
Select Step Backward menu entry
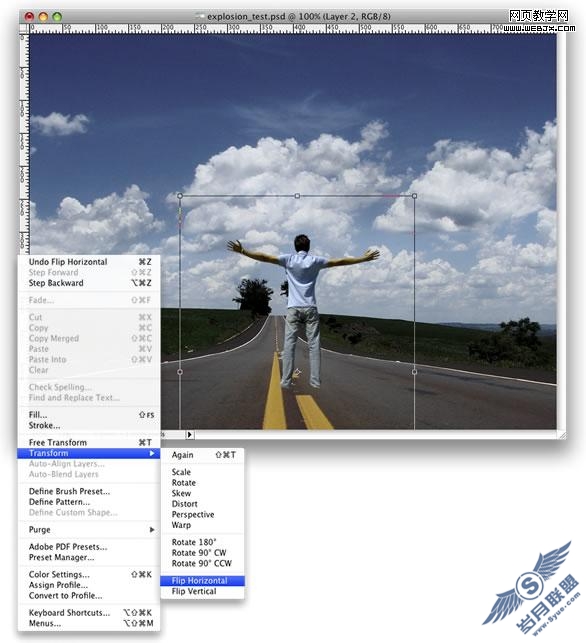(x=89, y=283)
